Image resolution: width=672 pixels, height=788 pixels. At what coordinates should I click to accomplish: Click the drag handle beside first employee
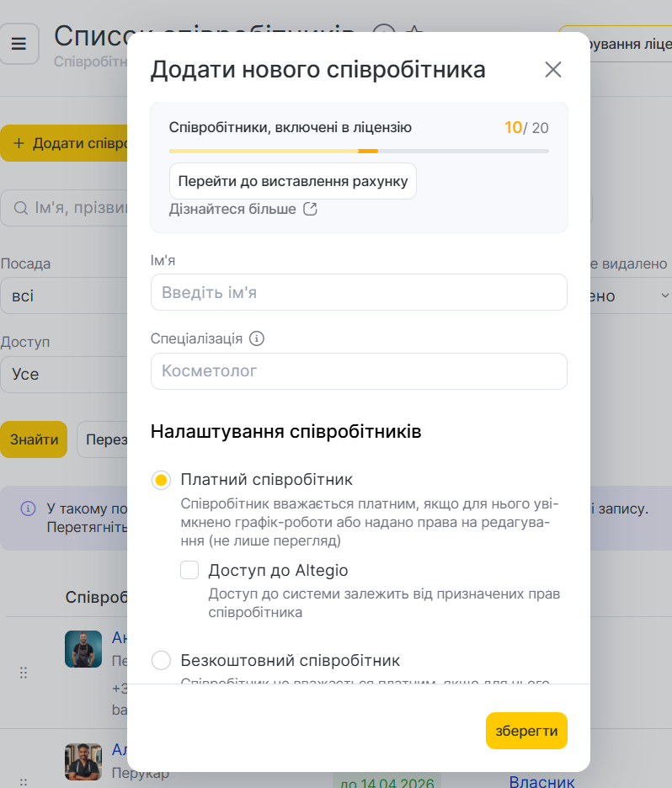(x=24, y=673)
